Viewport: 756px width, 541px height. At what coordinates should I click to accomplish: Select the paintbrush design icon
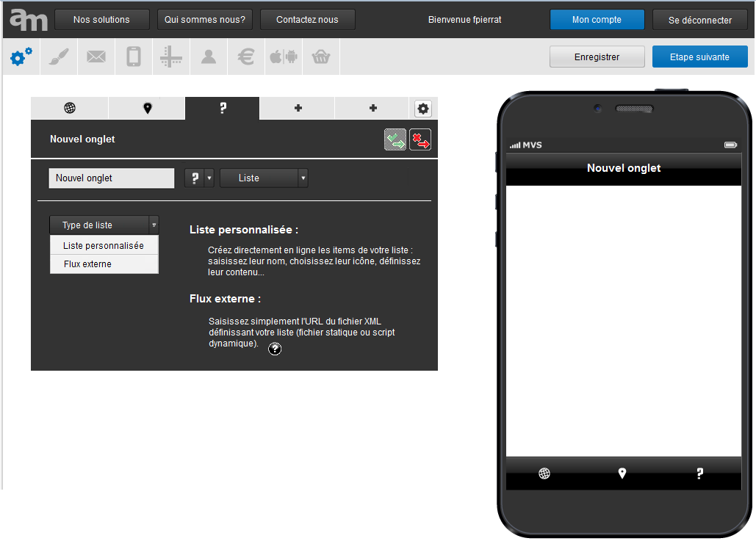point(59,57)
